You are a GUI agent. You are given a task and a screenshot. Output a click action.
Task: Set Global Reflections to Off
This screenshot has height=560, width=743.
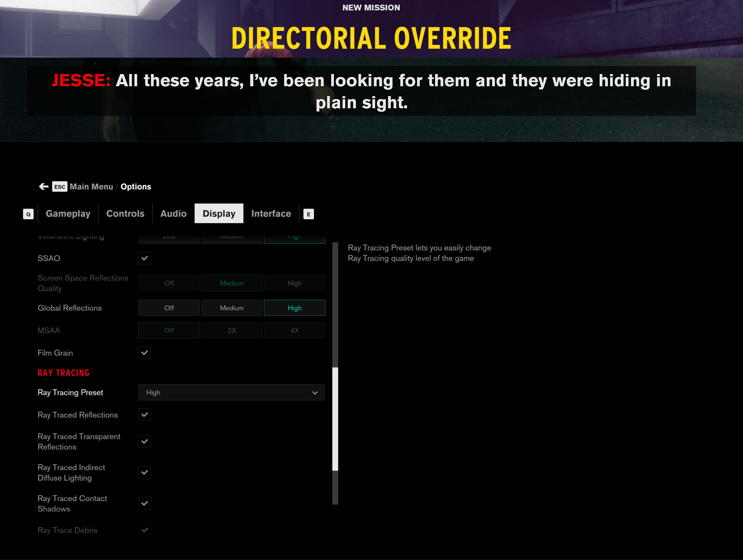tap(169, 308)
